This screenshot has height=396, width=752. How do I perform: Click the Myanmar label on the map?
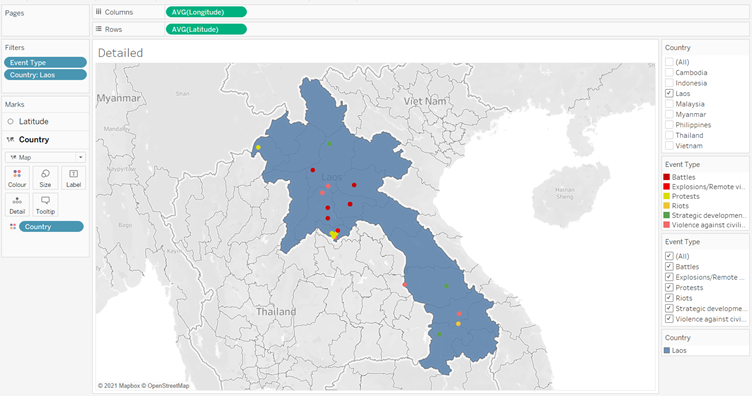point(119,98)
